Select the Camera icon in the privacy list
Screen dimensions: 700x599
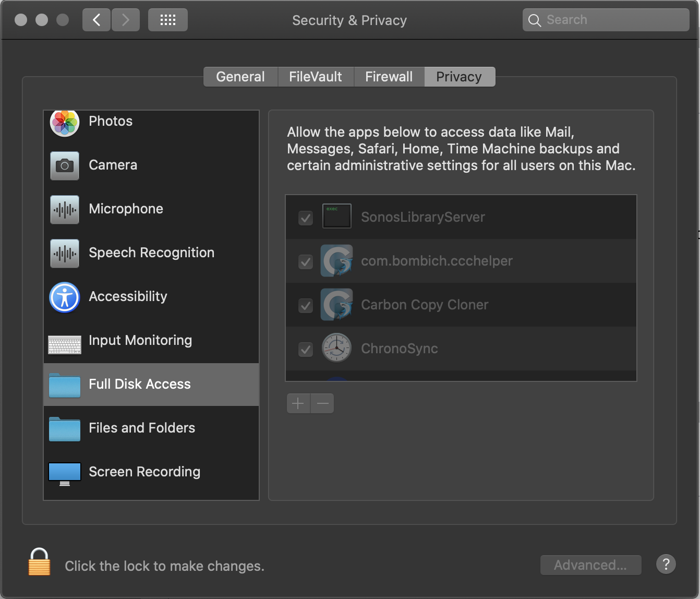tap(65, 165)
